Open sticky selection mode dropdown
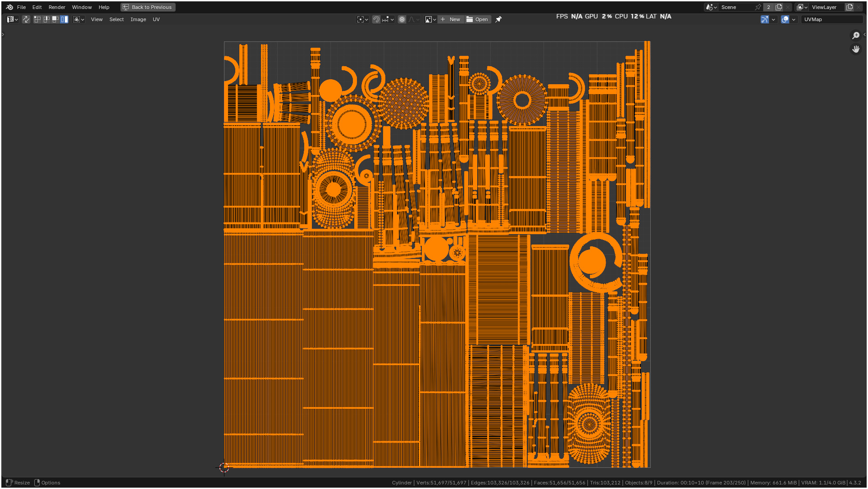868x489 pixels. 79,19
